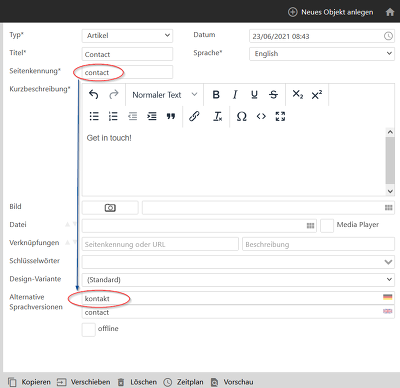Insert a numbered list
400x388 pixels.
pyautogui.click(x=113, y=116)
